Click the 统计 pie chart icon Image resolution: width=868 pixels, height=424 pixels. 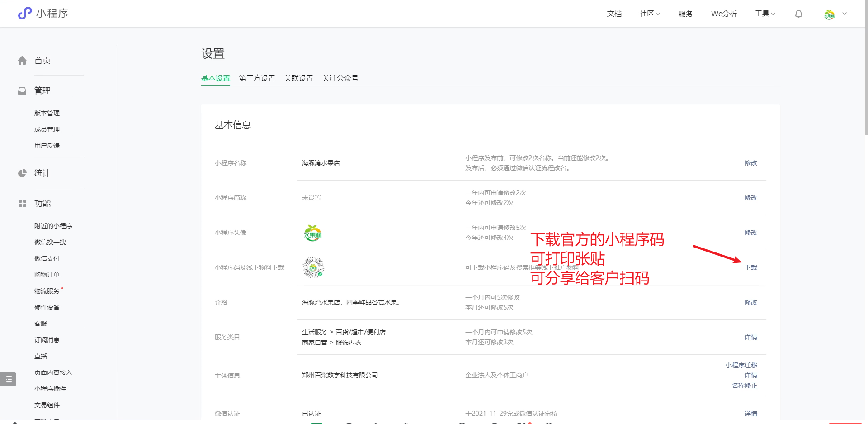coord(22,173)
